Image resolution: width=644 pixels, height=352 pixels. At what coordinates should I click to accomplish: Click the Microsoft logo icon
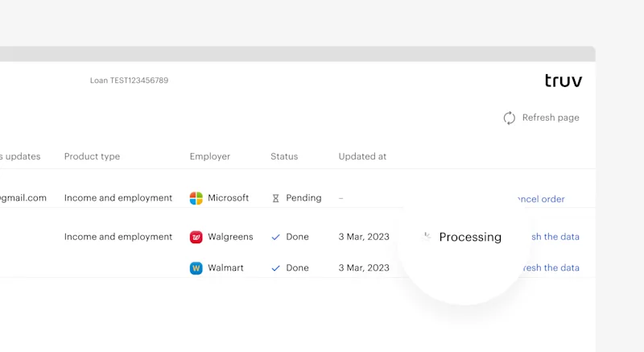[196, 198]
